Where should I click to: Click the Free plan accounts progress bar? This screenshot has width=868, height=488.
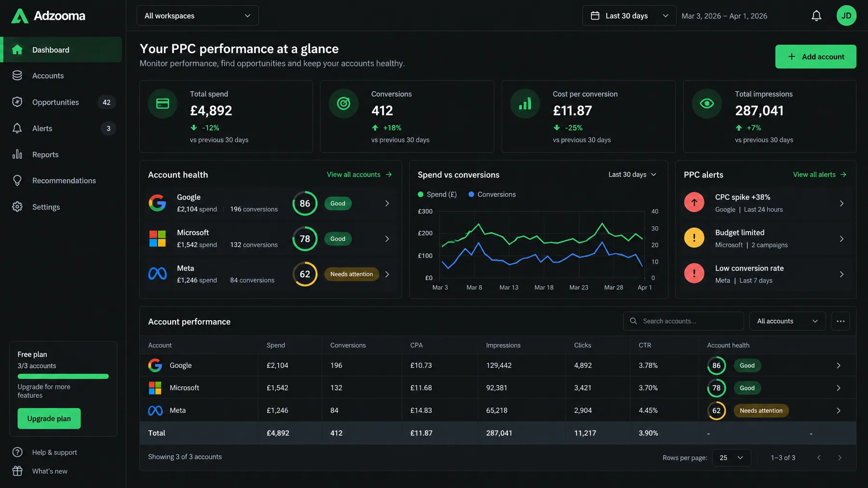pos(63,377)
